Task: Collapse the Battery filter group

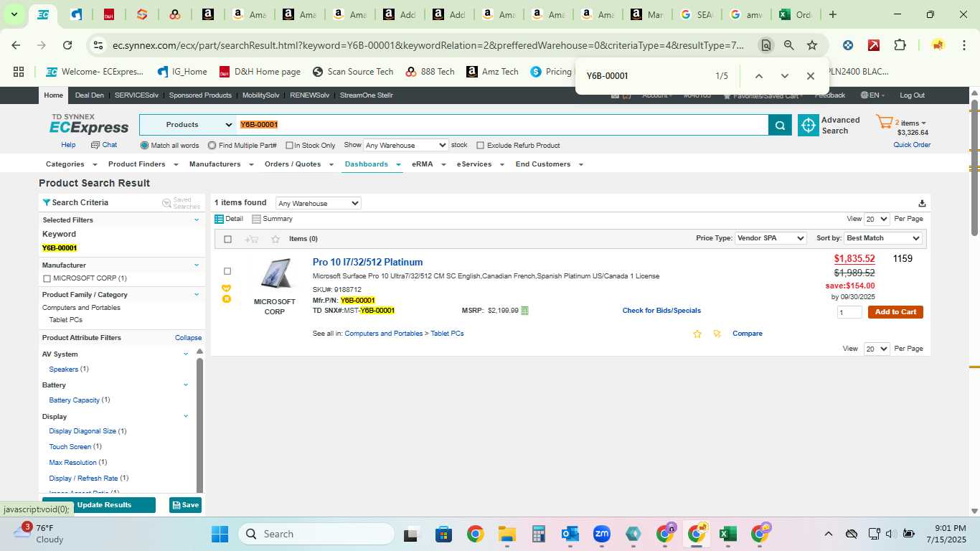Action: (186, 385)
